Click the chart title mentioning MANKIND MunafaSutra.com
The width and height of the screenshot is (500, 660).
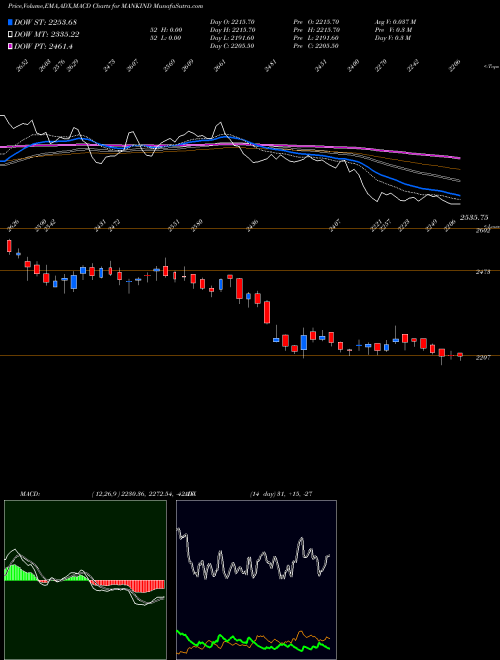click(x=105, y=6)
